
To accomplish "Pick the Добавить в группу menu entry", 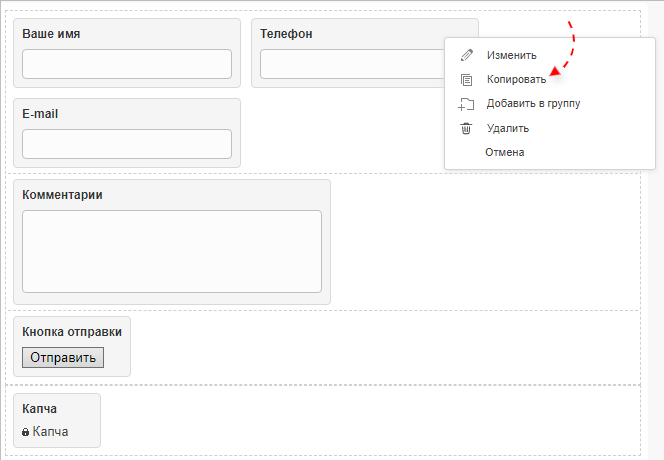I will [x=533, y=103].
